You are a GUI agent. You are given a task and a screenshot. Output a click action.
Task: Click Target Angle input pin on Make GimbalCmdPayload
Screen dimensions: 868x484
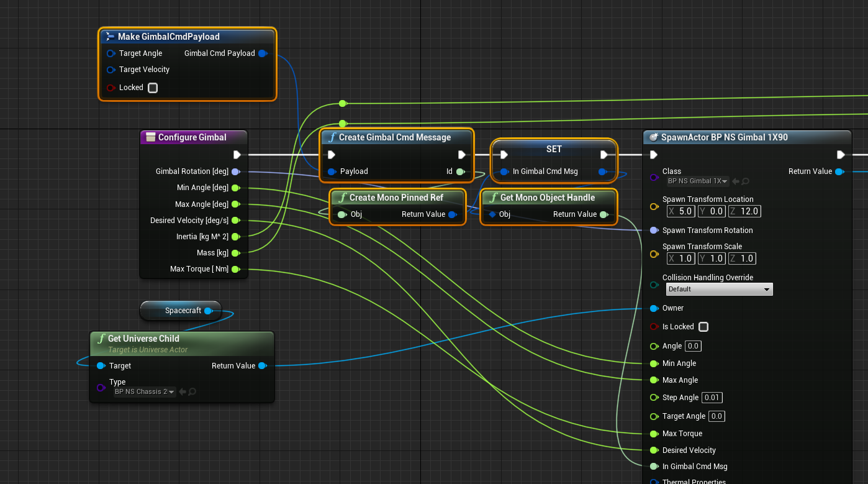(x=111, y=53)
